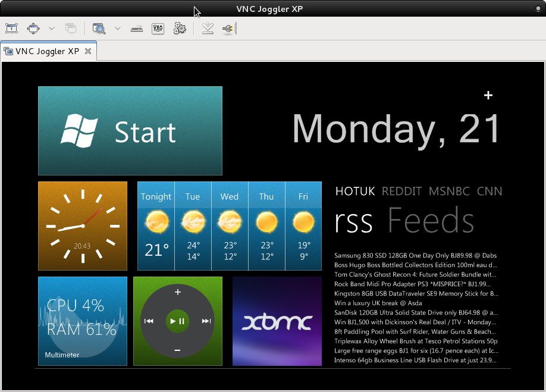Increase volume with the media plus button
This screenshot has width=546, height=392.
pyautogui.click(x=178, y=291)
